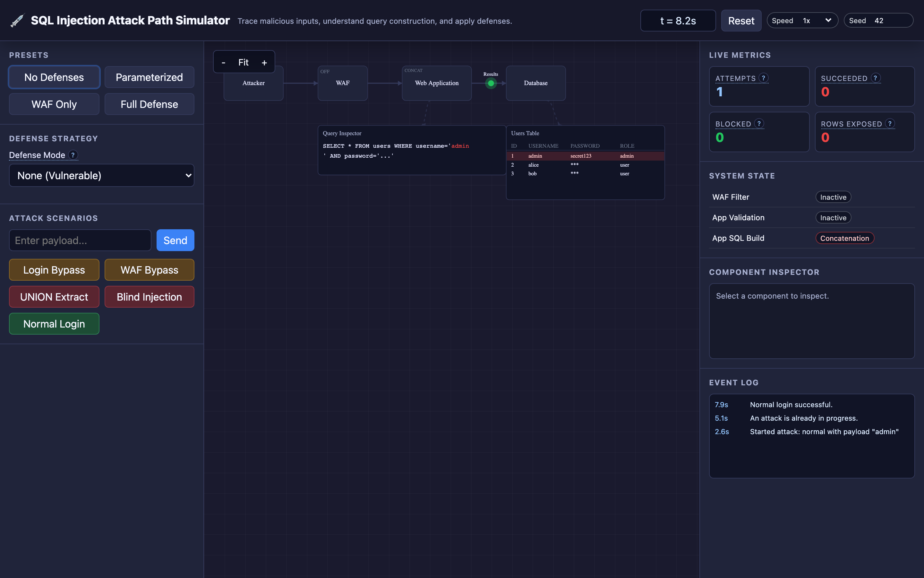Click the syringe logo icon
Viewport: 924px width, 578px height.
17,21
